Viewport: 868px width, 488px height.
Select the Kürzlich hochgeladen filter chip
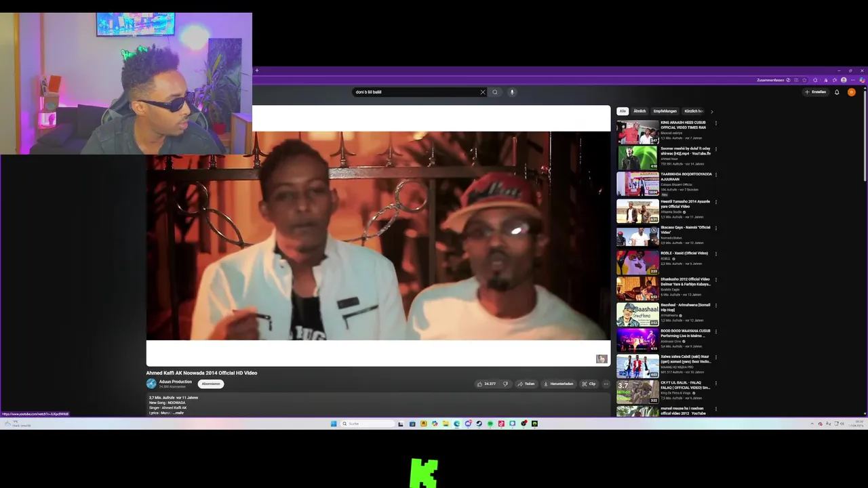coord(694,111)
